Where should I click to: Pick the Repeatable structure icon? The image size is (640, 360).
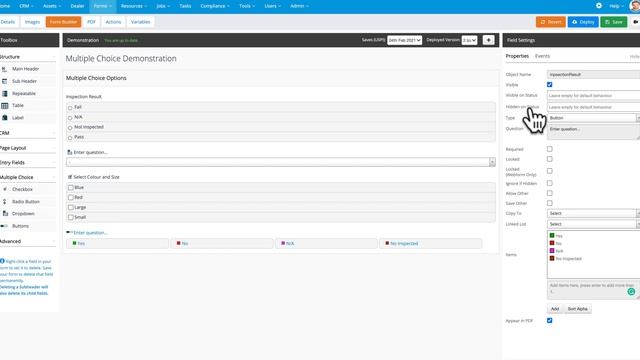[4, 93]
